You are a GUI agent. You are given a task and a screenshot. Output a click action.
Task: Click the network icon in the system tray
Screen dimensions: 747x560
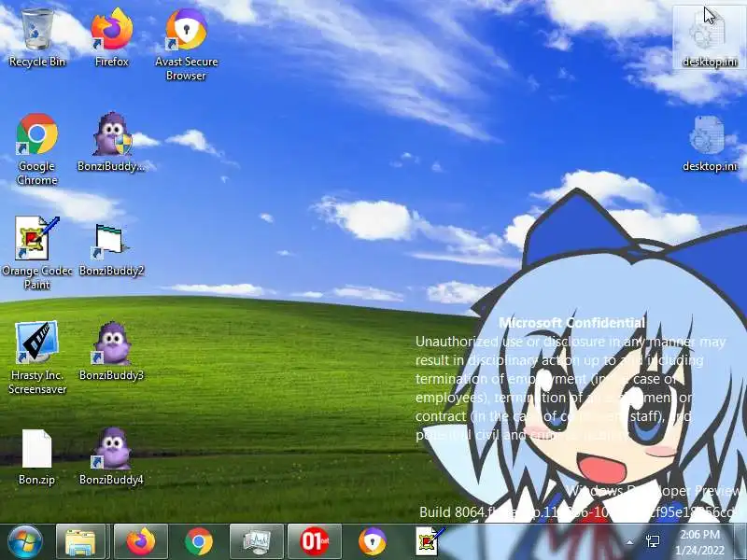[x=653, y=541]
